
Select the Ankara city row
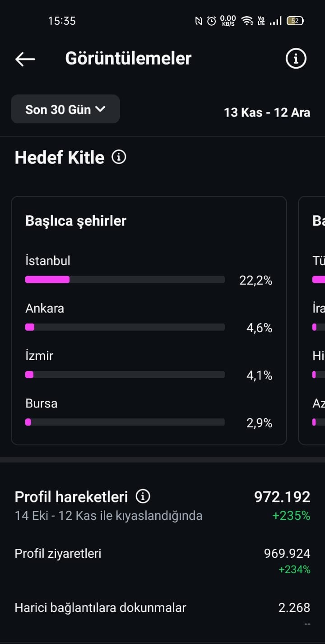[x=149, y=318]
